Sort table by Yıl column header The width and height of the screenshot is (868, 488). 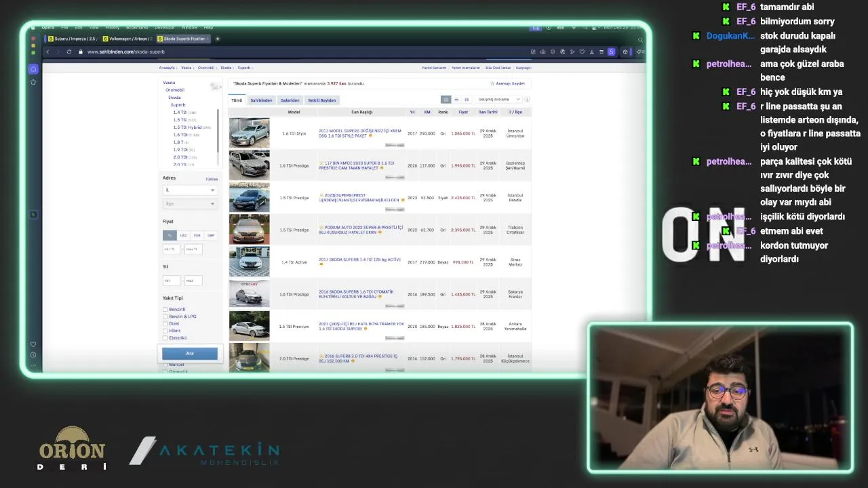coord(412,112)
